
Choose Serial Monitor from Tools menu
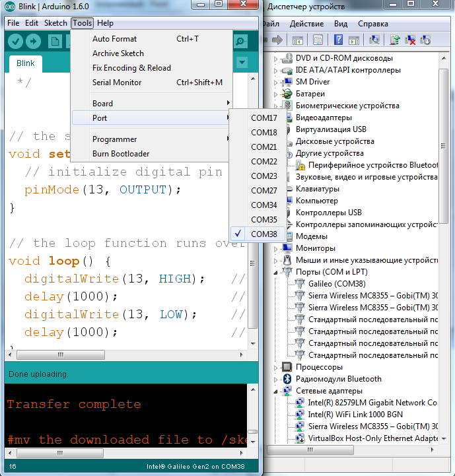point(153,83)
